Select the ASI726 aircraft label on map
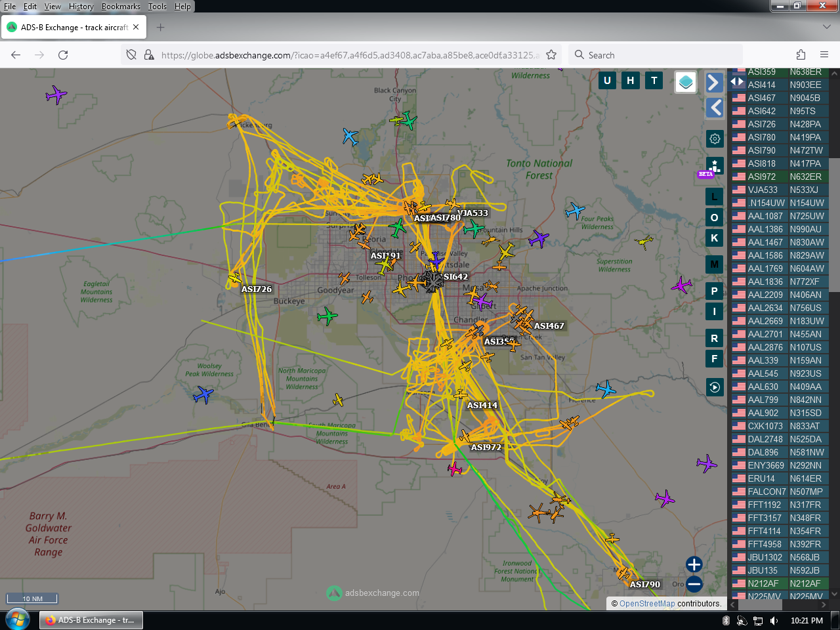 coord(257,289)
